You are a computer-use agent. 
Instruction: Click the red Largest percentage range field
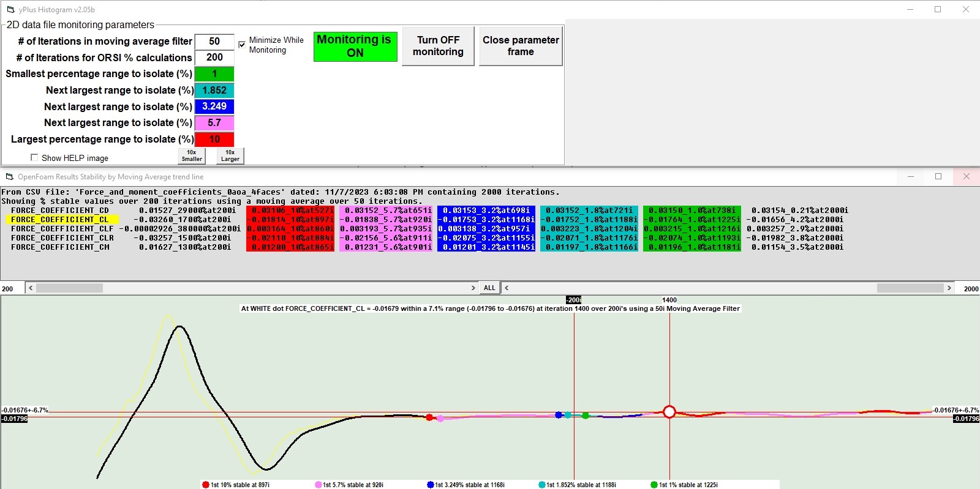point(214,140)
